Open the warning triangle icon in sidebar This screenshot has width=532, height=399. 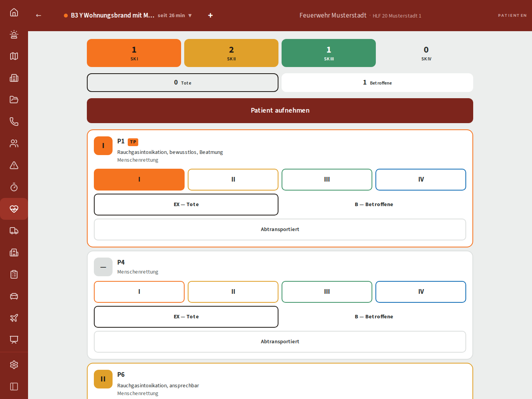[x=14, y=165]
